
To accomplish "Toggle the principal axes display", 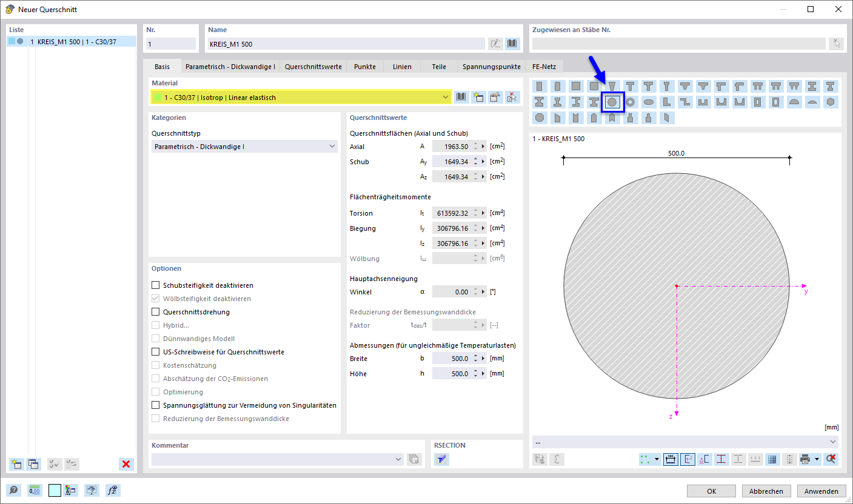I will (687, 459).
